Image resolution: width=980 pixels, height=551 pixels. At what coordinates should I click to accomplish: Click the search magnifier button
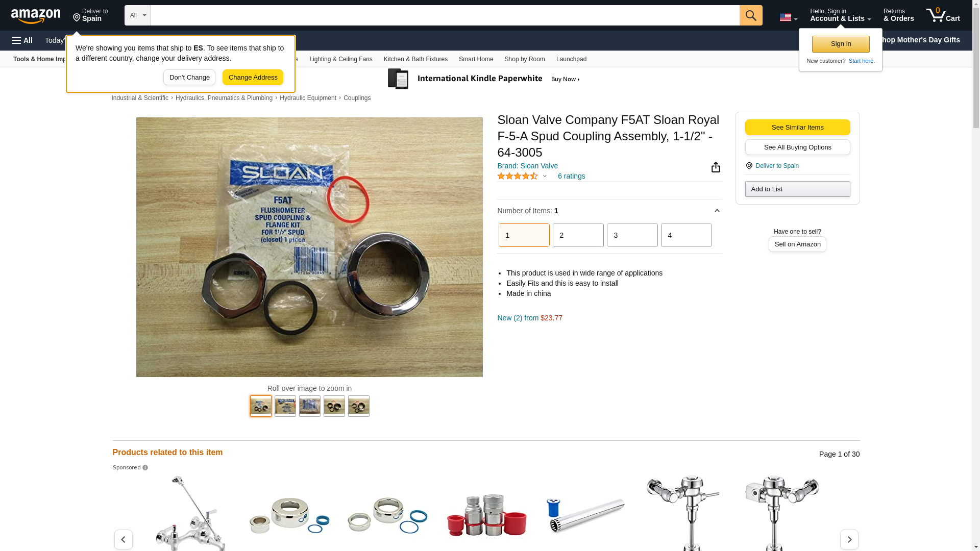[x=750, y=15]
